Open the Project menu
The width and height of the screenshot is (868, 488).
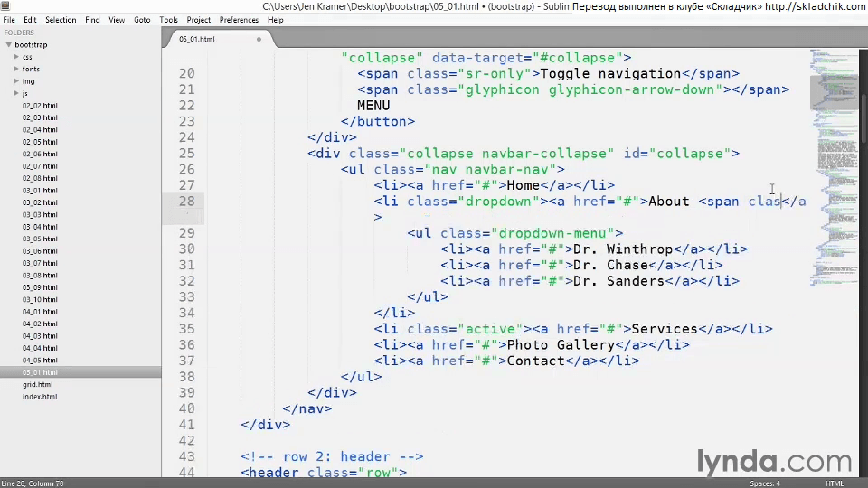pos(198,19)
